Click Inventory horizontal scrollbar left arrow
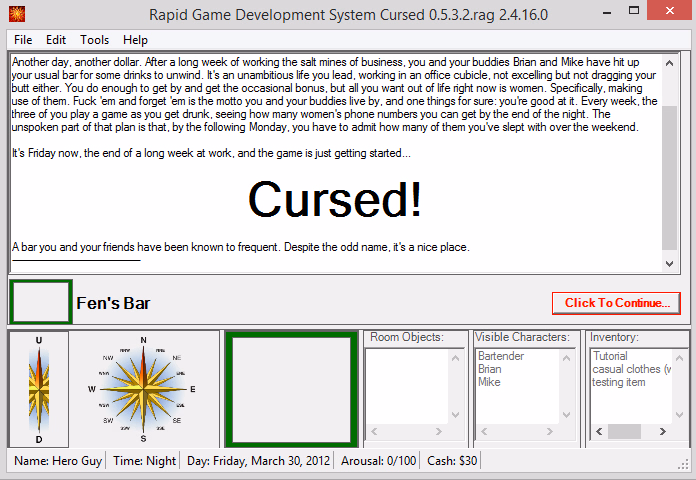 (599, 432)
